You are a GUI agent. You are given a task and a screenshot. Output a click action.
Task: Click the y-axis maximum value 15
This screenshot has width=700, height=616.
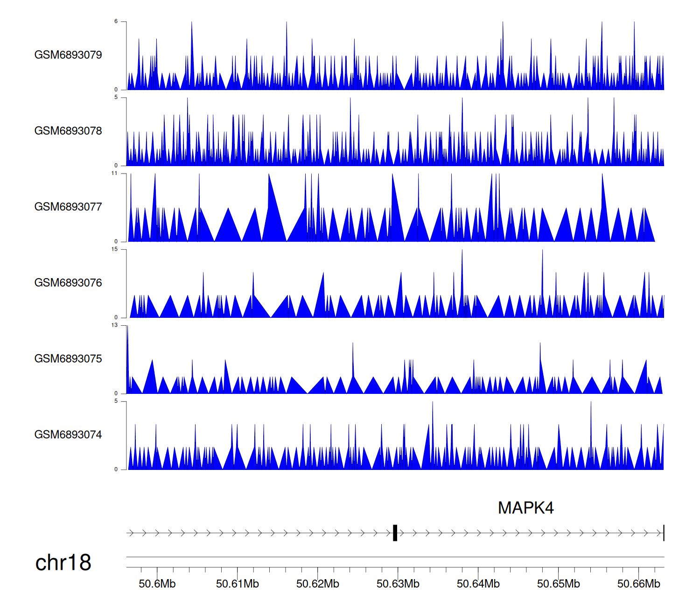coord(114,249)
